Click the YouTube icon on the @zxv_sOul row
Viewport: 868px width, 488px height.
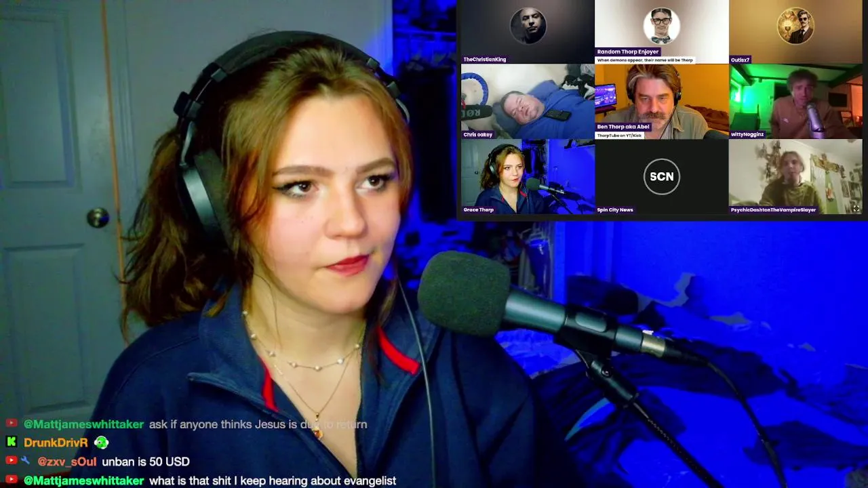point(11,461)
